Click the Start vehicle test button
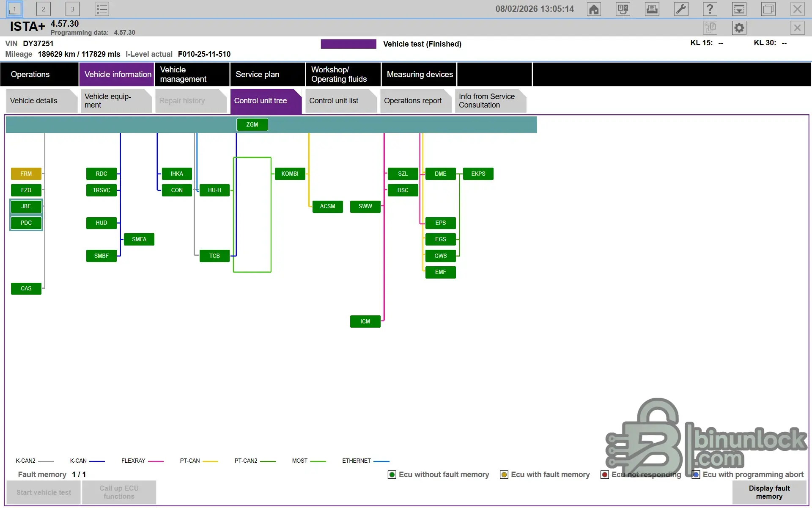812x508 pixels. click(x=44, y=492)
